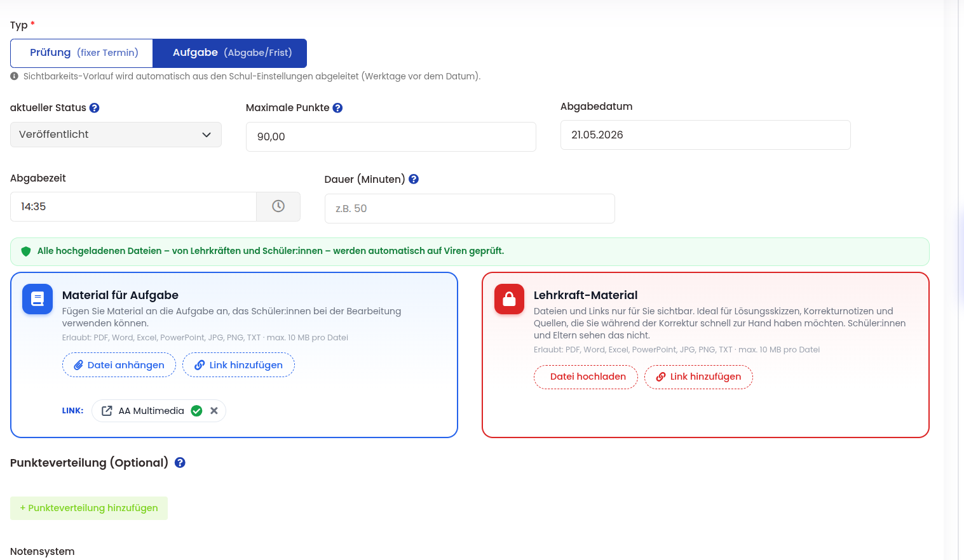Viewport: 964px width, 560px height.
Task: Select the Prüfung (fixer Termin) type
Action: (x=82, y=53)
